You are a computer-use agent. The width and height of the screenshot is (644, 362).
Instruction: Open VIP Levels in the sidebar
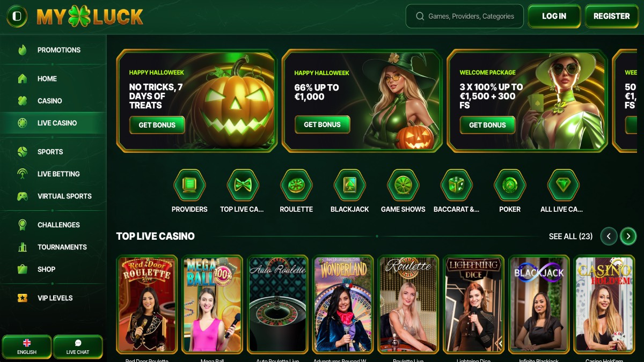[x=53, y=298]
